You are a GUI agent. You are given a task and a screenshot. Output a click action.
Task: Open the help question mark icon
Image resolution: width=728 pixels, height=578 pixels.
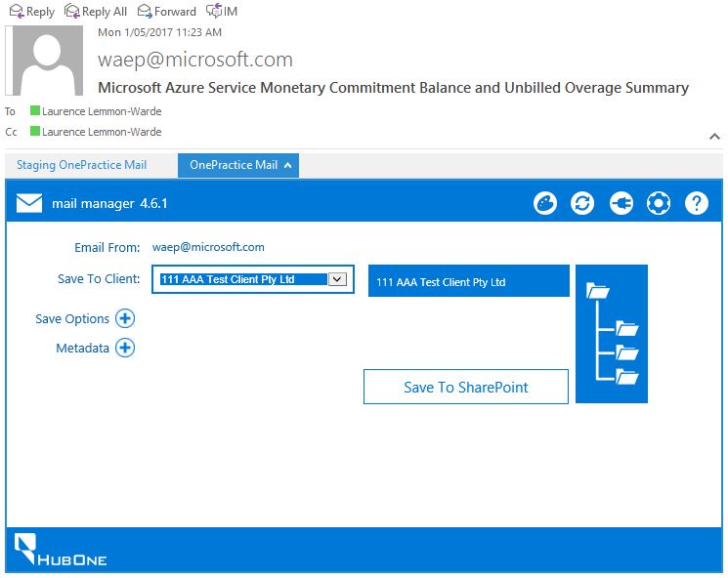pos(697,203)
